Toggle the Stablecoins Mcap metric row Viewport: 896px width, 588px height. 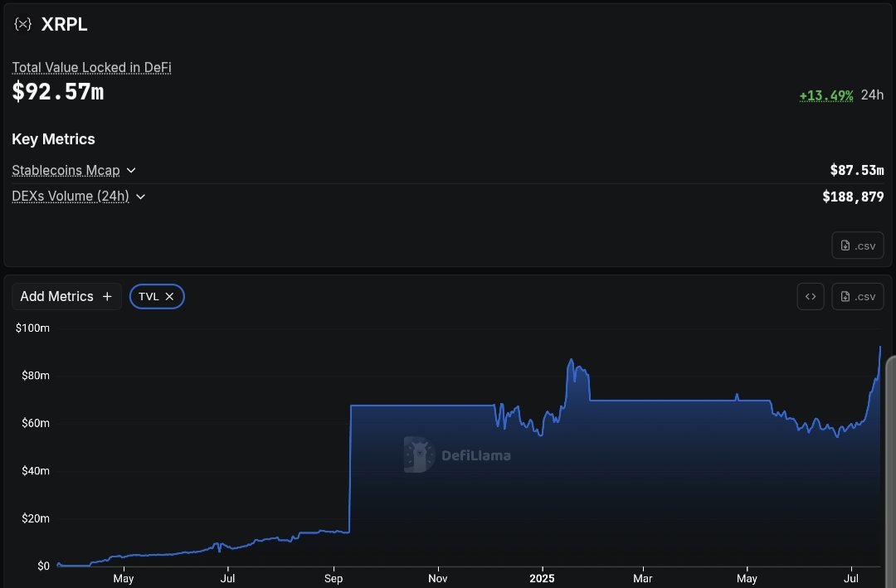[x=67, y=170]
